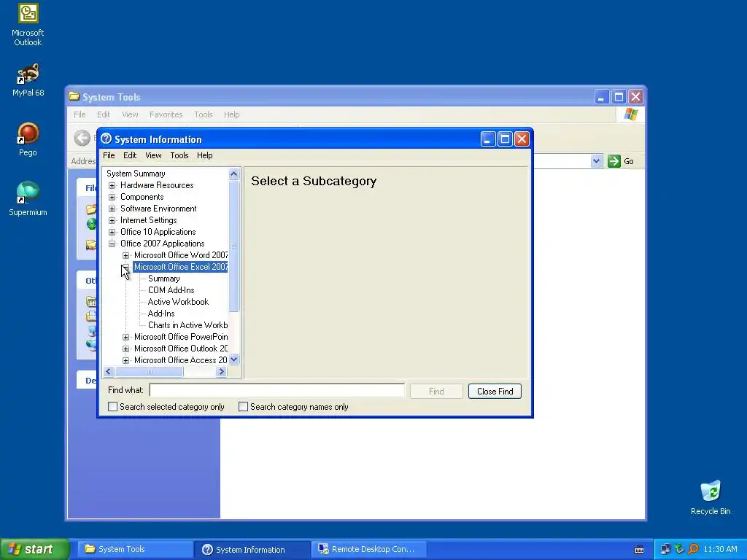Click the Close Find button

[495, 391]
